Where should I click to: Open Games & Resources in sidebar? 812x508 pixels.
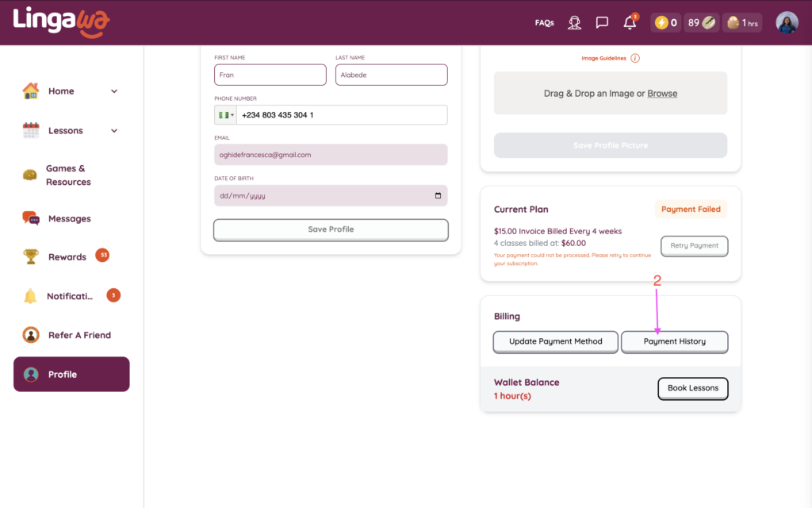67,175
